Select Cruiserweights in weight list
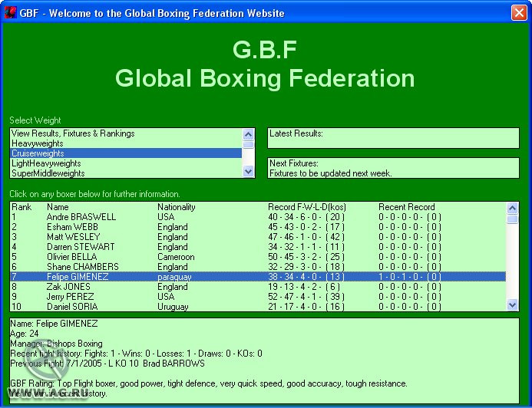Viewport: 532px width, 408px height. (126, 153)
